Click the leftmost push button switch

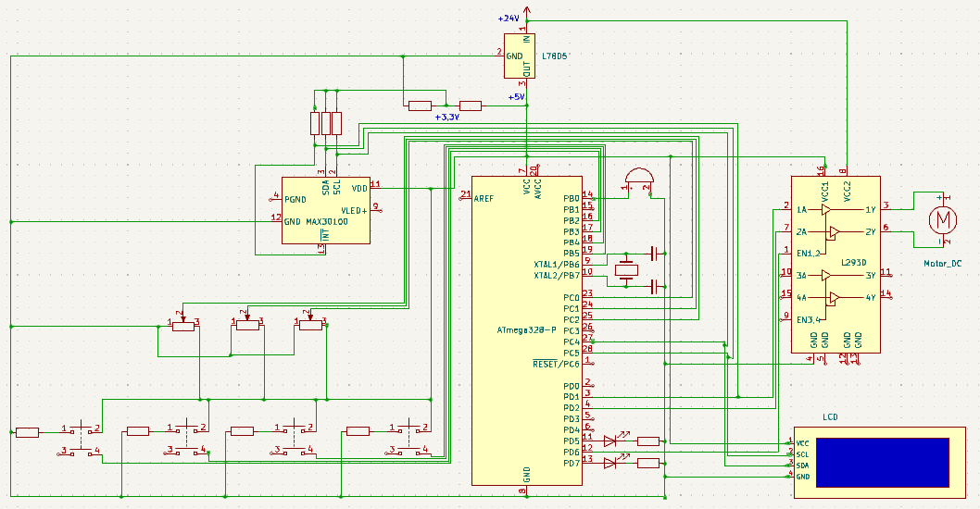coord(82,440)
